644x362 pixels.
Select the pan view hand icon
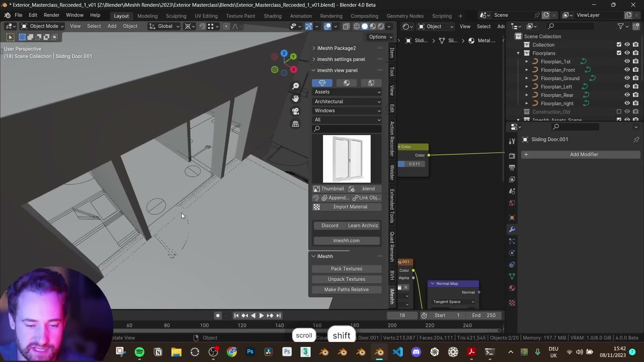[296, 99]
